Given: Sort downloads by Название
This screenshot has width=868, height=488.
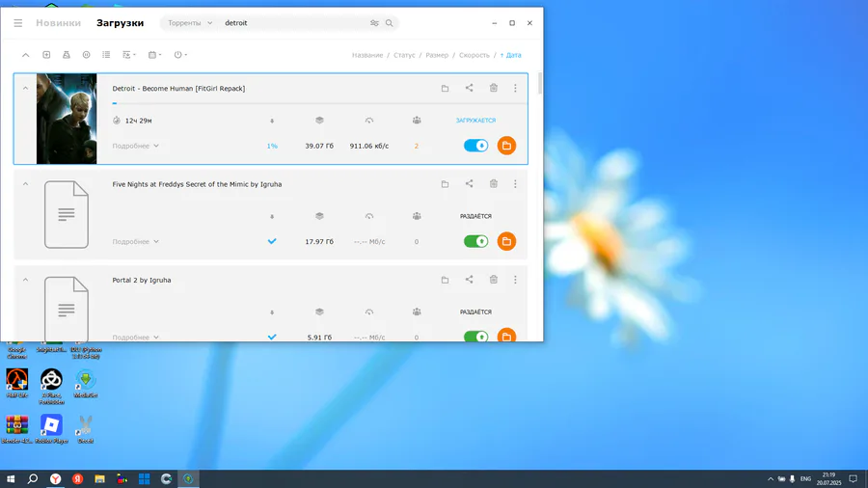Looking at the screenshot, I should coord(367,55).
